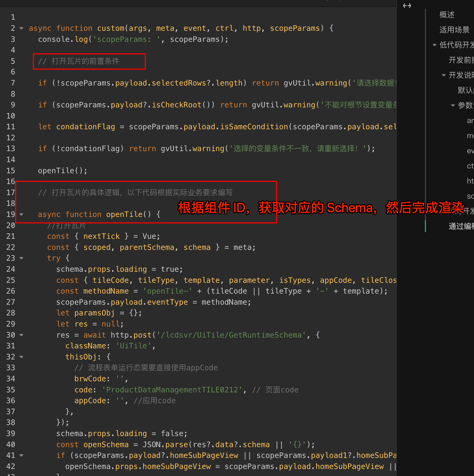
Task: Click eventType assignment on line 27
Action: (x=154, y=302)
